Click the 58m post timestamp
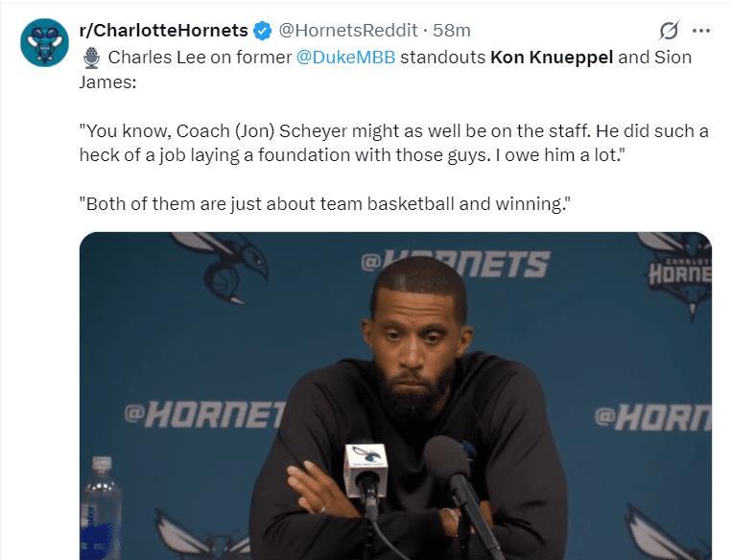This screenshot has width=731, height=560. click(x=452, y=31)
